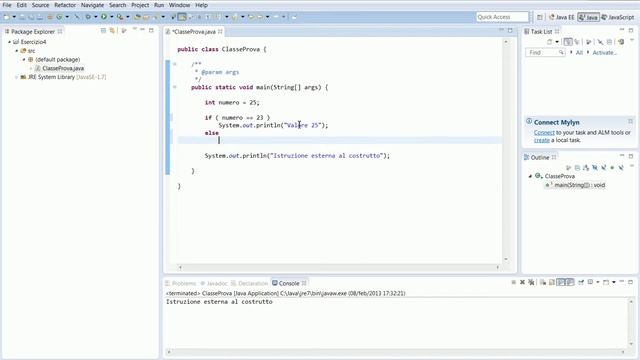This screenshot has width=640, height=360.
Task: Open the Source menu
Action: (x=40, y=5)
